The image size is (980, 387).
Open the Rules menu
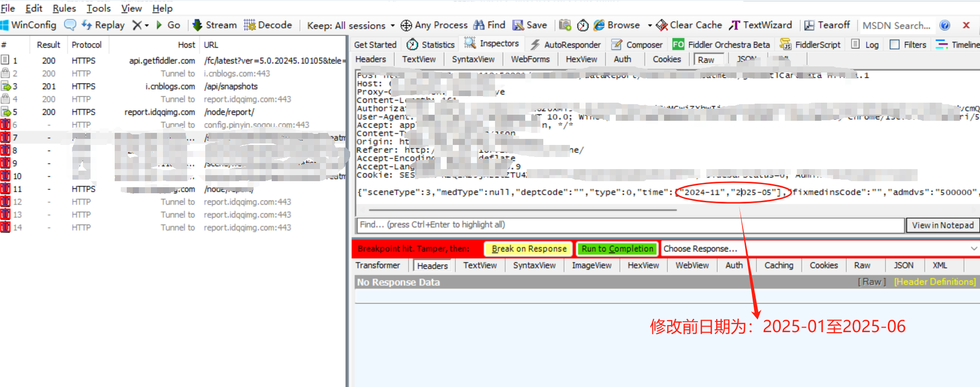64,8
